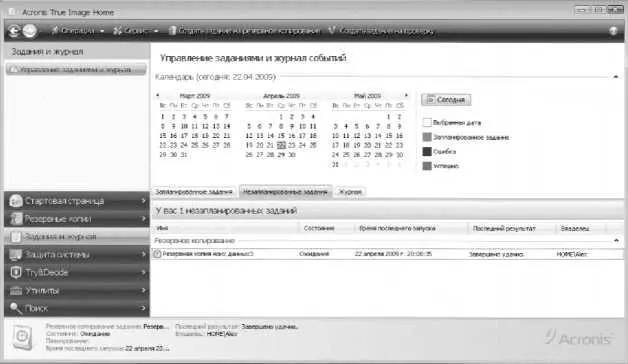Open the Операции dropdown menu
The width and height of the screenshot is (628, 364).
click(x=78, y=31)
